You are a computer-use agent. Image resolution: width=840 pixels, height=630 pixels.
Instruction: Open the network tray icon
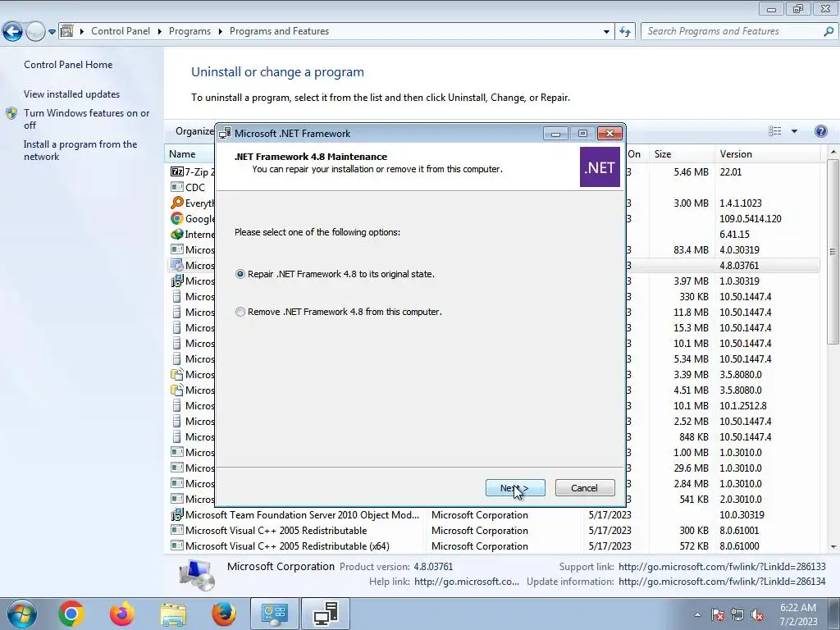[737, 614]
